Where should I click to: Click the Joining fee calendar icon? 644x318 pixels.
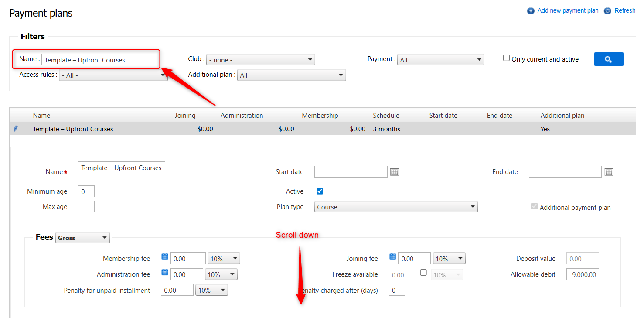click(392, 256)
